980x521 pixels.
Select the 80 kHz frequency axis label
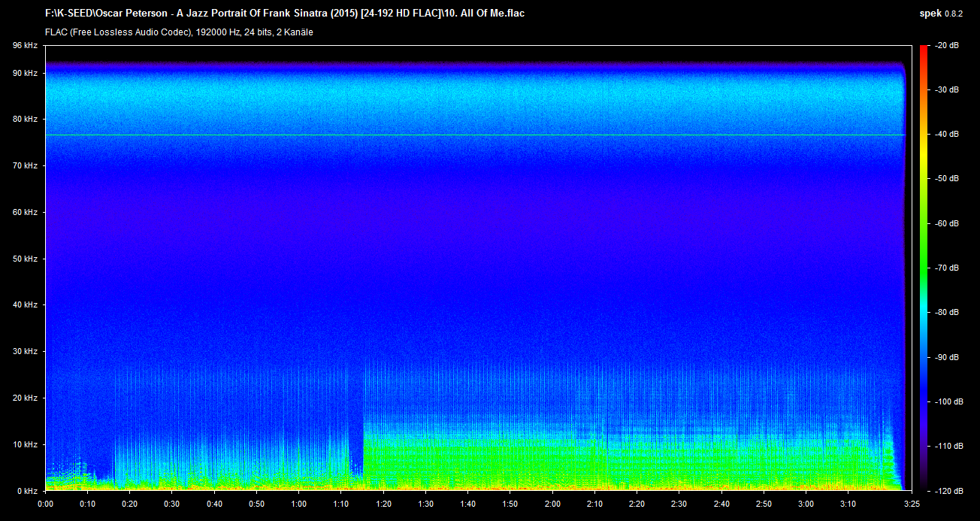click(24, 119)
